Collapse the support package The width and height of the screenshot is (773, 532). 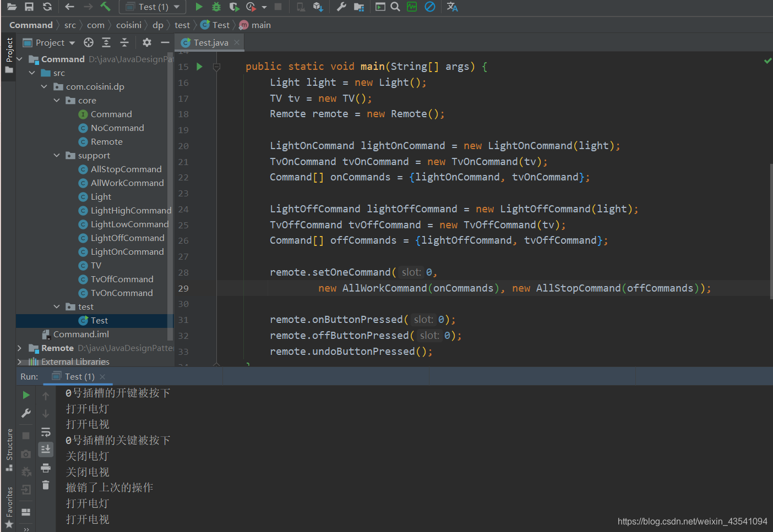point(57,155)
